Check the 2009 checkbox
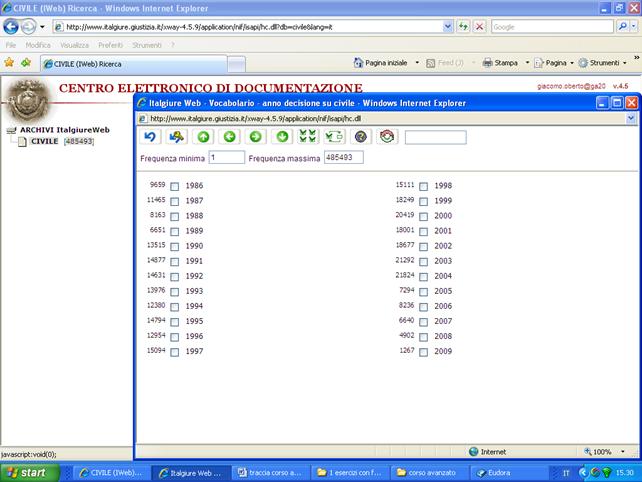Screen dimensions: 642x482 tap(423, 352)
